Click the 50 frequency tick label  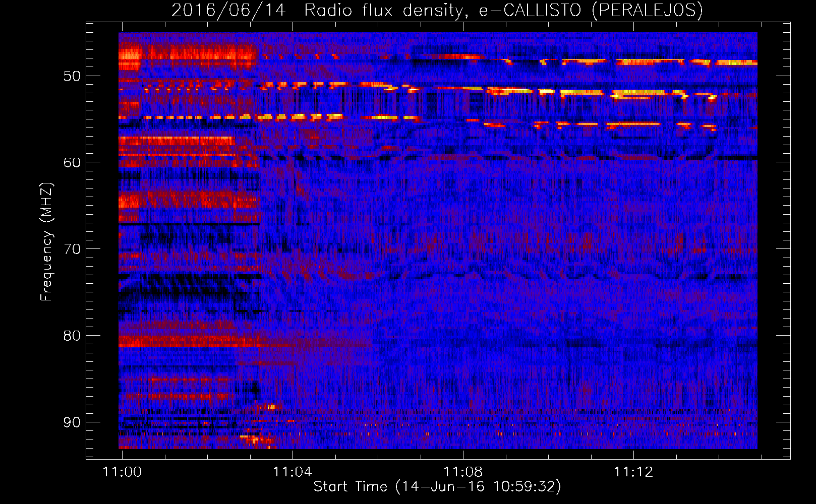72,76
